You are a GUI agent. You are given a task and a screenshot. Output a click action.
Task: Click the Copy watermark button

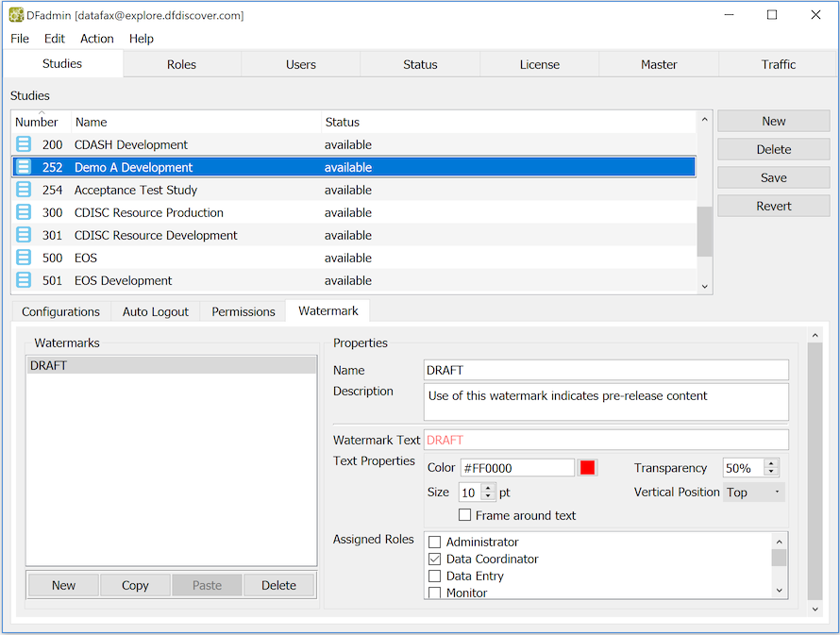(135, 585)
